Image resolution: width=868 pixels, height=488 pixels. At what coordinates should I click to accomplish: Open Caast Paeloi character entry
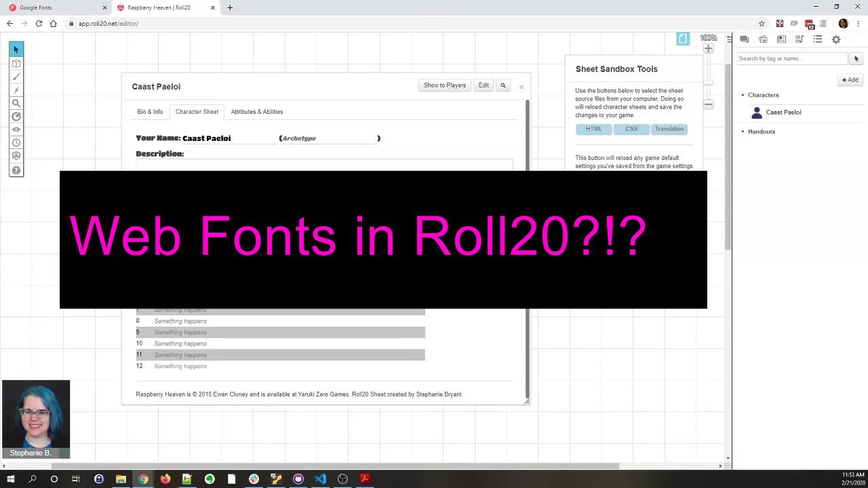pyautogui.click(x=783, y=113)
